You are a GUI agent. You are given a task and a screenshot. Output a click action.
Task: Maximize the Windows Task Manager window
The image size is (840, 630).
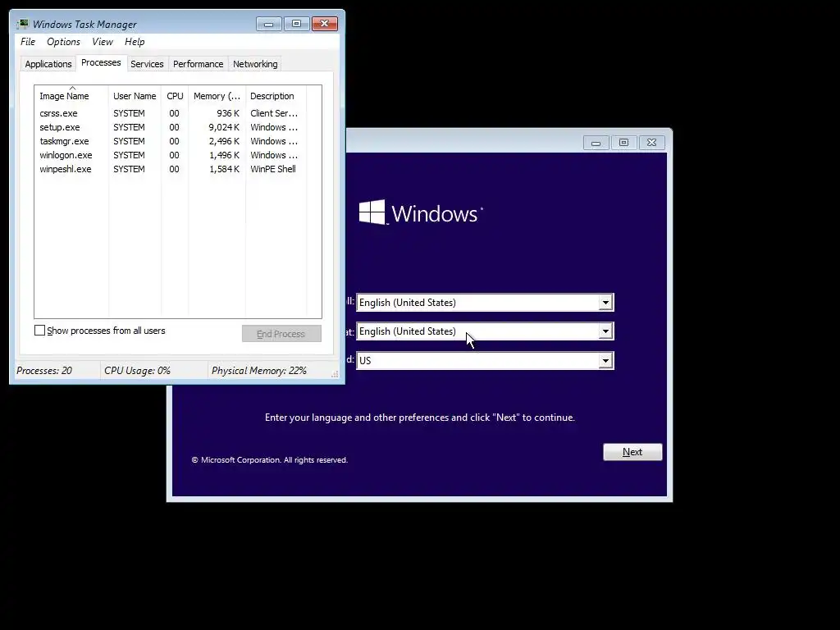point(296,24)
